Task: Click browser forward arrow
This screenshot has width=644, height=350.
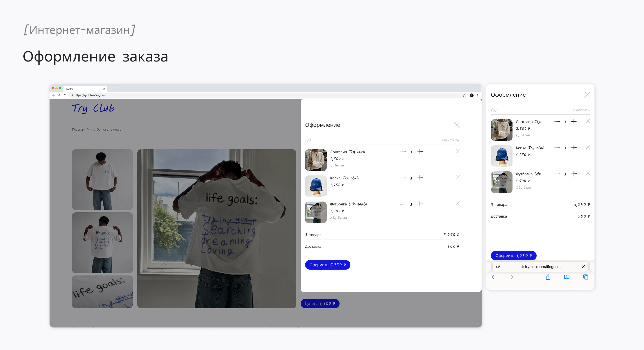Action: [59, 95]
